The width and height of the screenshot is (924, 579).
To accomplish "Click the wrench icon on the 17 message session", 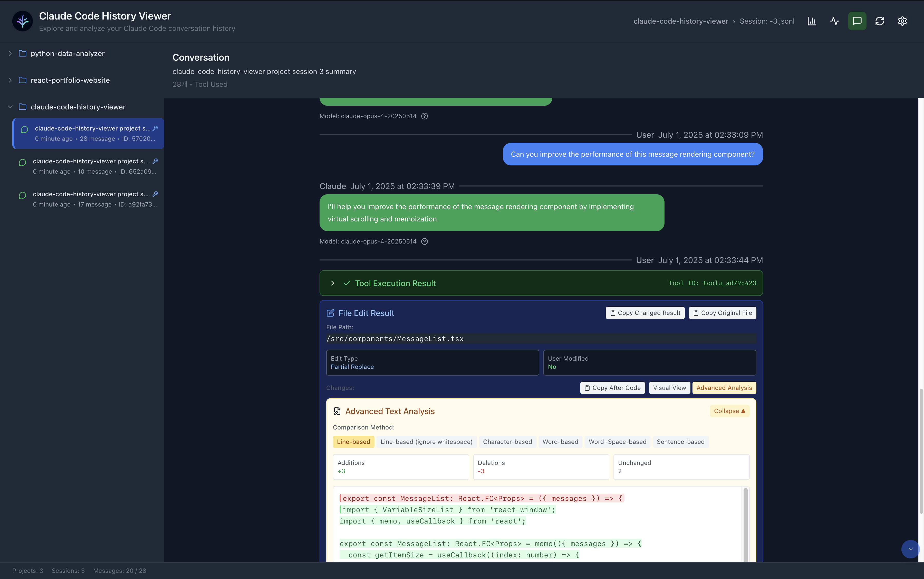I will (155, 194).
